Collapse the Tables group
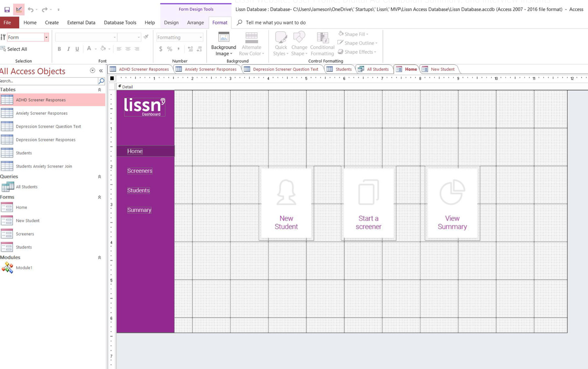 tap(99, 90)
